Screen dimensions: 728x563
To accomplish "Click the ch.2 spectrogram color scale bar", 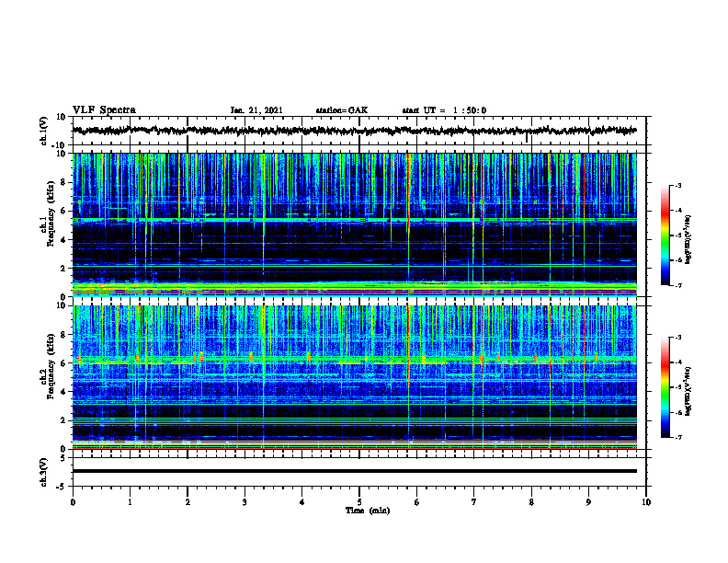I will click(x=665, y=387).
